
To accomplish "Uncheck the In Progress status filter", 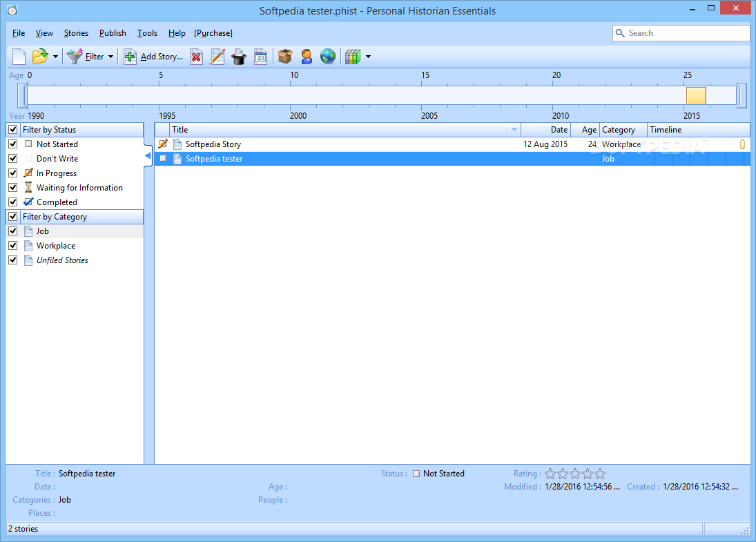I will [13, 173].
